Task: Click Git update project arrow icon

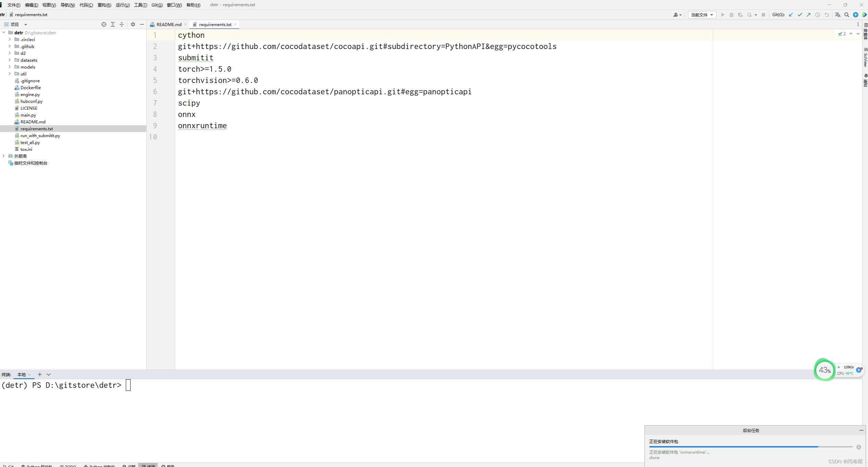Action: click(791, 15)
